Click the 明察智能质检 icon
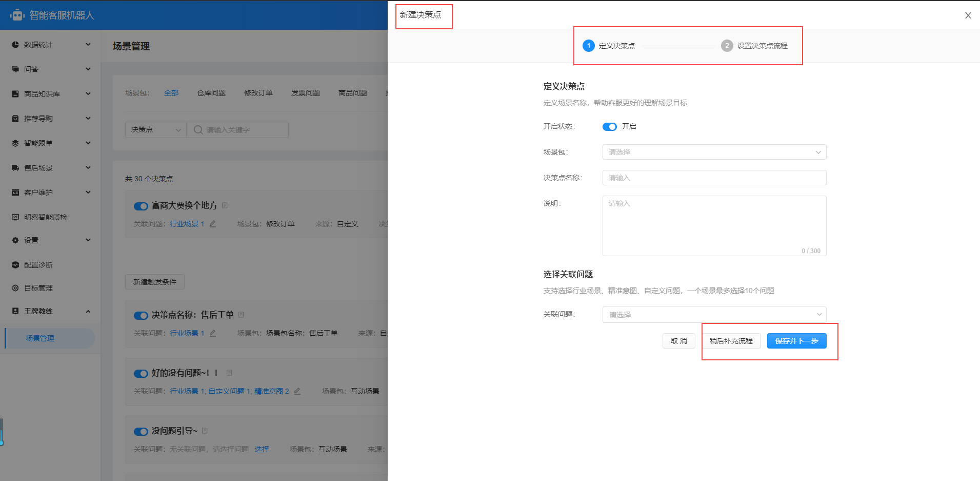The width and height of the screenshot is (980, 481). (x=15, y=217)
